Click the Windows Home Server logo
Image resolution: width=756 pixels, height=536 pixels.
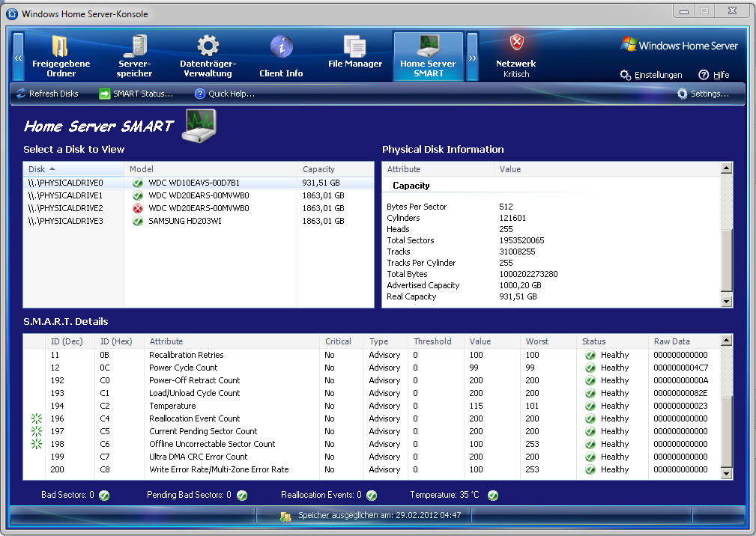pos(677,45)
